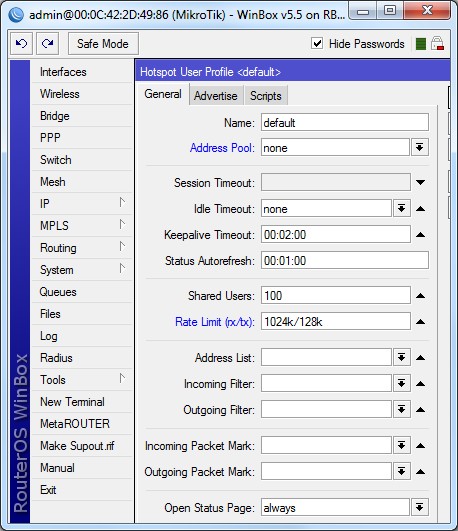Switch to the Scripts tab

(266, 96)
